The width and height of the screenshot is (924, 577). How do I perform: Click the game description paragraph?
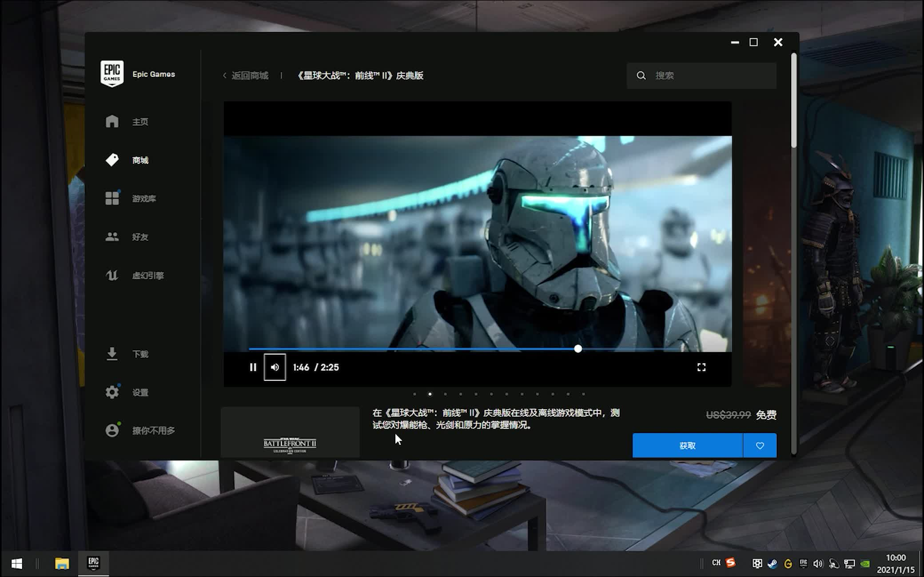(496, 419)
